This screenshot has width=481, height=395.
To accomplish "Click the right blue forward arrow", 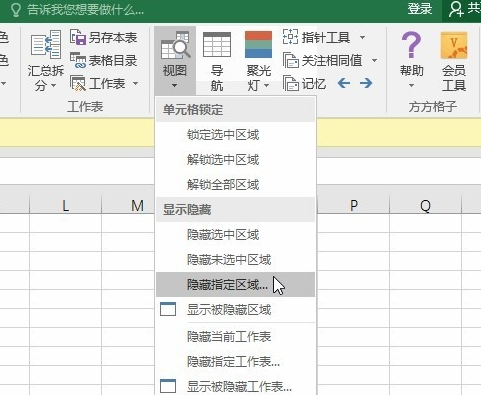I will 366,83.
